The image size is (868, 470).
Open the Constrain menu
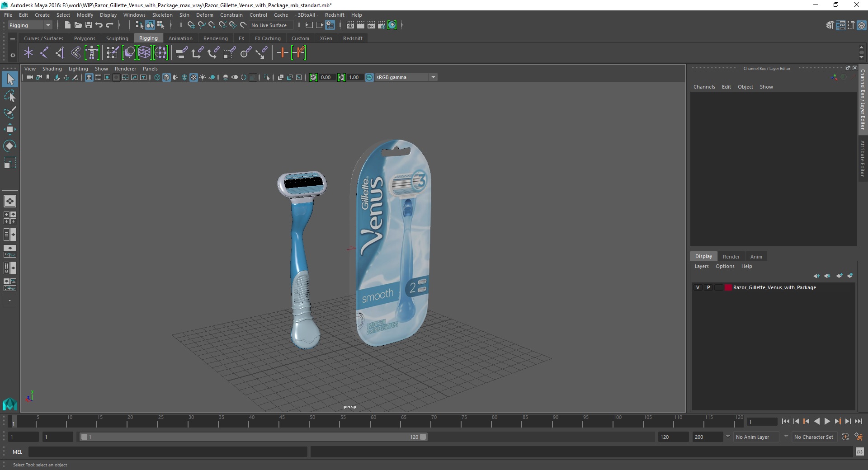point(231,15)
